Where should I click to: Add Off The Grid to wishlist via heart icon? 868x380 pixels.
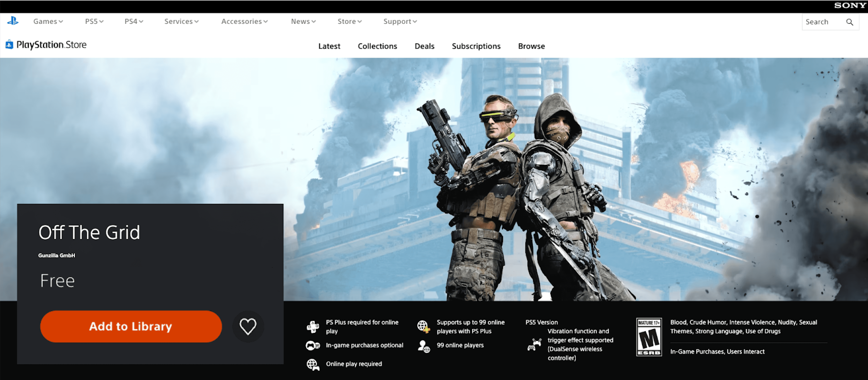[248, 326]
